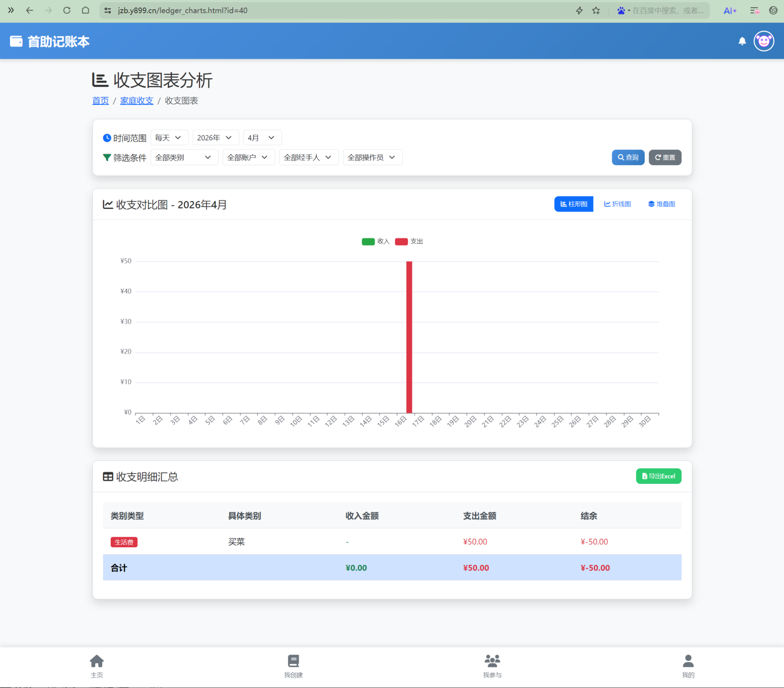784x688 pixels.
Task: Open 我的 person icon in bottom bar
Action: [x=688, y=666]
